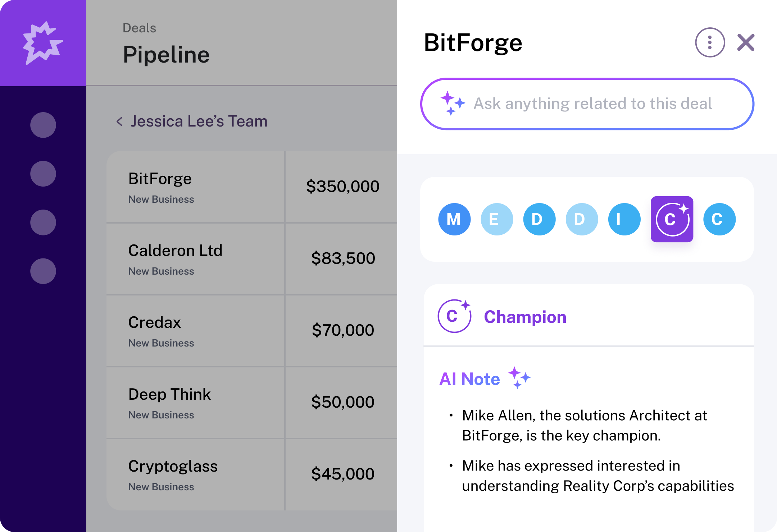Viewport: 777px width, 532px height.
Task: Select the M stage circle
Action: (x=454, y=219)
